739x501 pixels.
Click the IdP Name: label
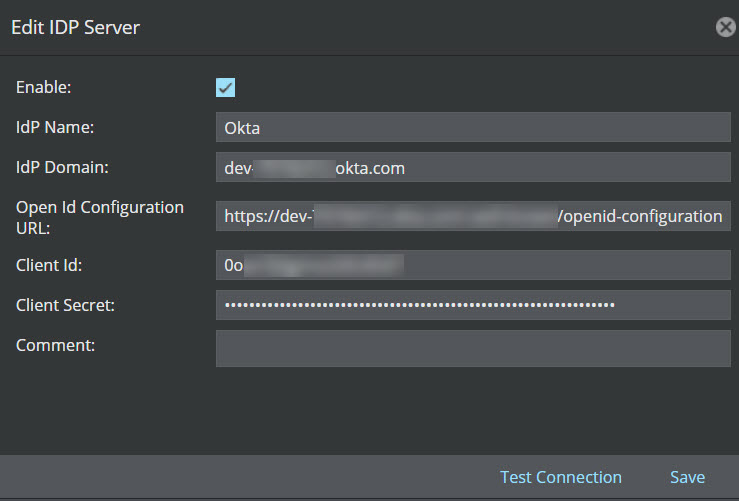[x=55, y=127]
